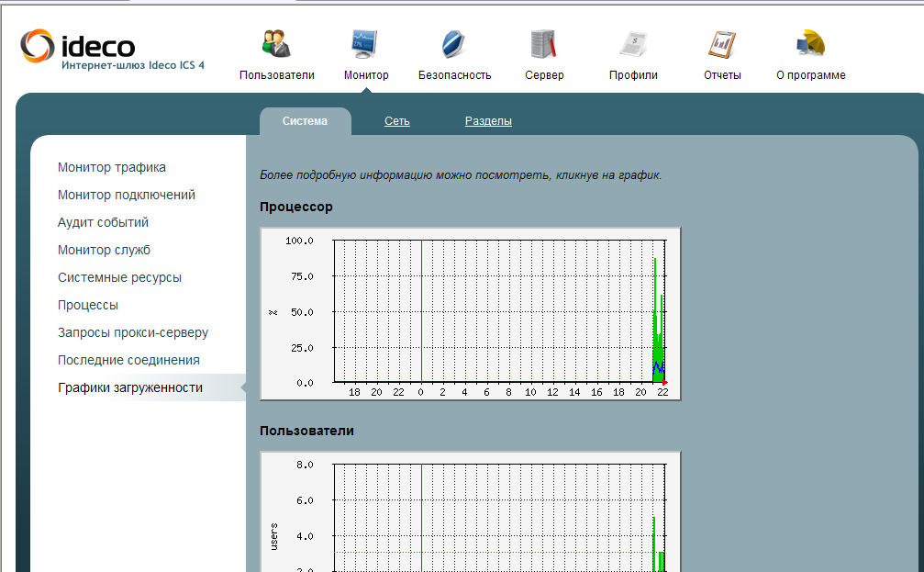Select the Сервер menu label

click(544, 75)
